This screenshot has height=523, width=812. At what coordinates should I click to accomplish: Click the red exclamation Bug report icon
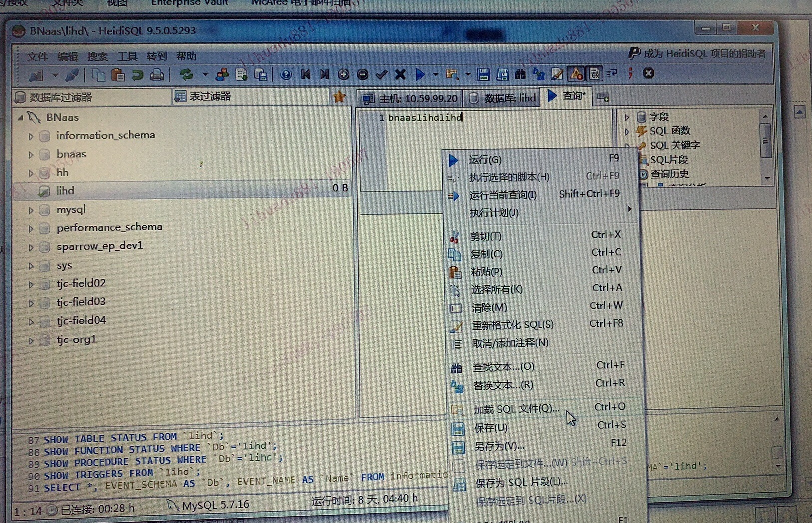tap(630, 74)
